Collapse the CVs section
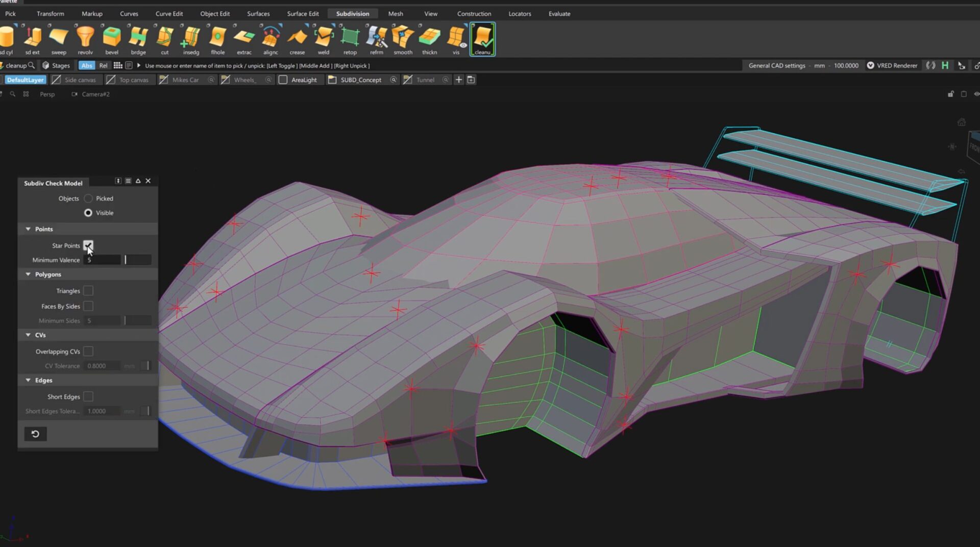 [x=28, y=335]
